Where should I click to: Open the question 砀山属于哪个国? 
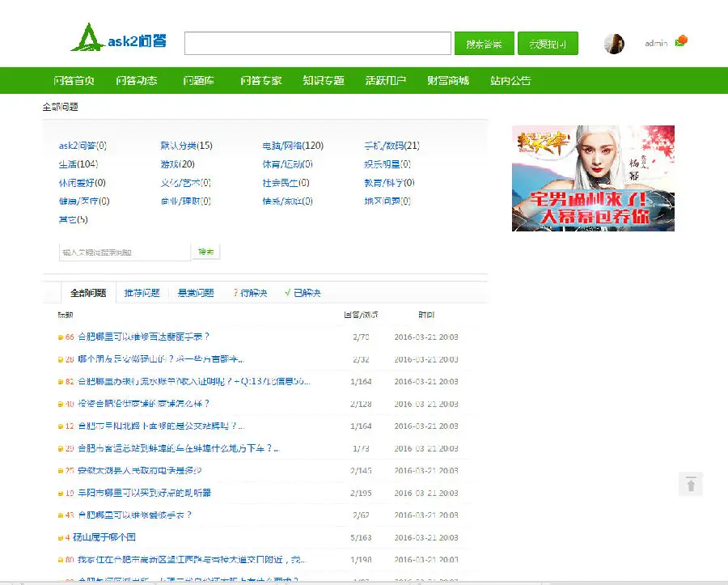point(104,537)
